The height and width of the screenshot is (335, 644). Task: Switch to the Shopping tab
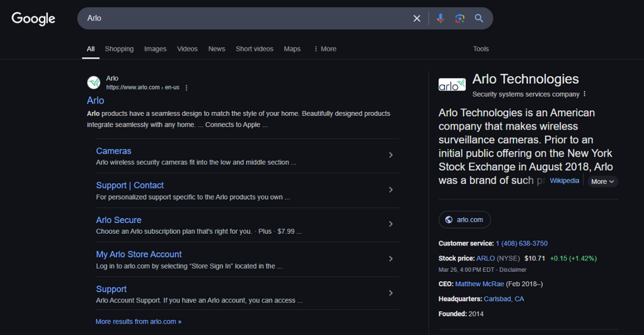click(119, 49)
